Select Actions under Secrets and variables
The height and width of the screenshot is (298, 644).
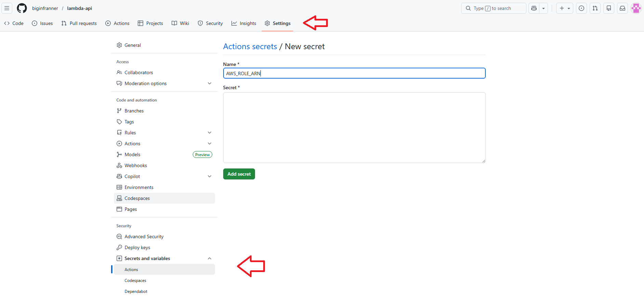164,269
